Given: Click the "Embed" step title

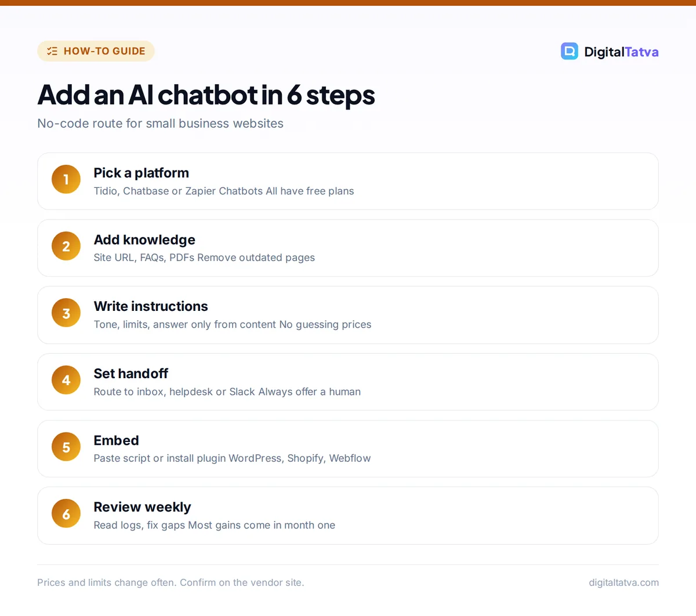Looking at the screenshot, I should pyautogui.click(x=116, y=440).
